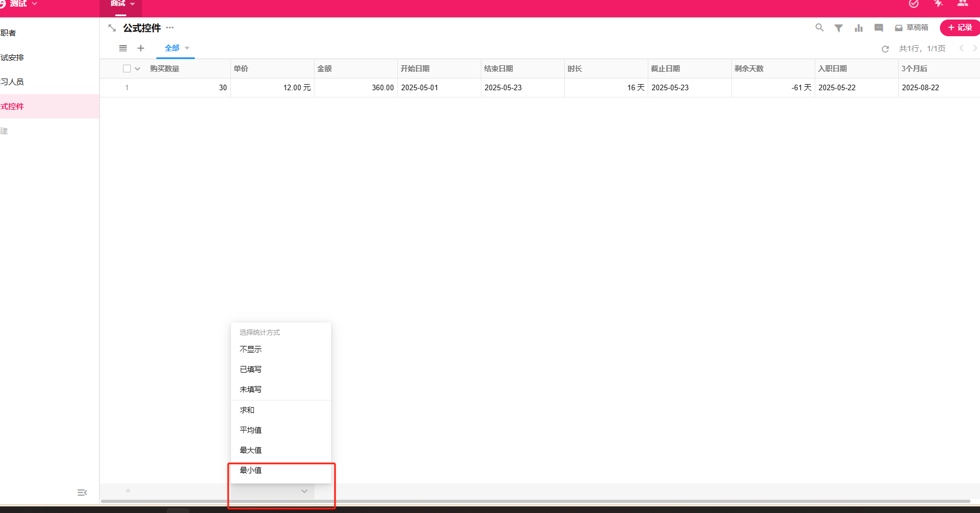Expand the 单价 column statistics dropdown at bottom

click(x=304, y=491)
